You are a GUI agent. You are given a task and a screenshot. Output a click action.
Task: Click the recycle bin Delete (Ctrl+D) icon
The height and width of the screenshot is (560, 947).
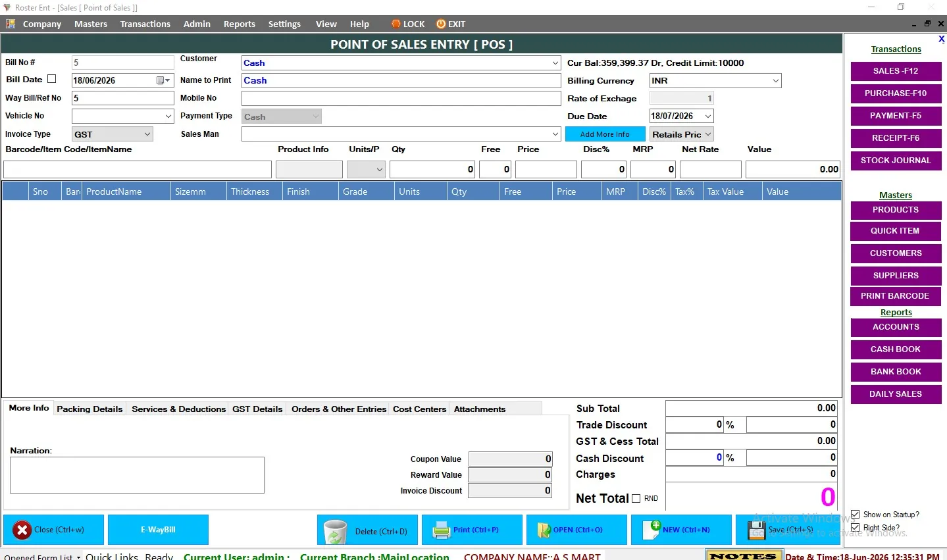[x=335, y=531]
